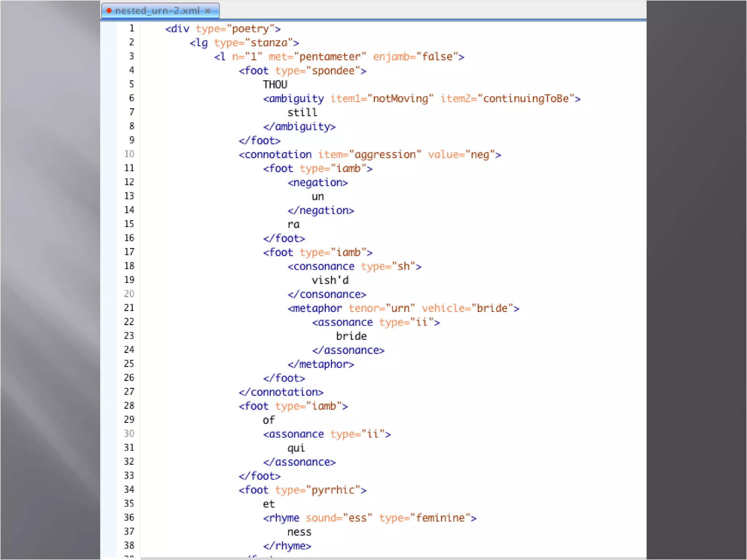Image resolution: width=747 pixels, height=560 pixels.
Task: Place cursor on the word THOU
Action: (x=275, y=85)
